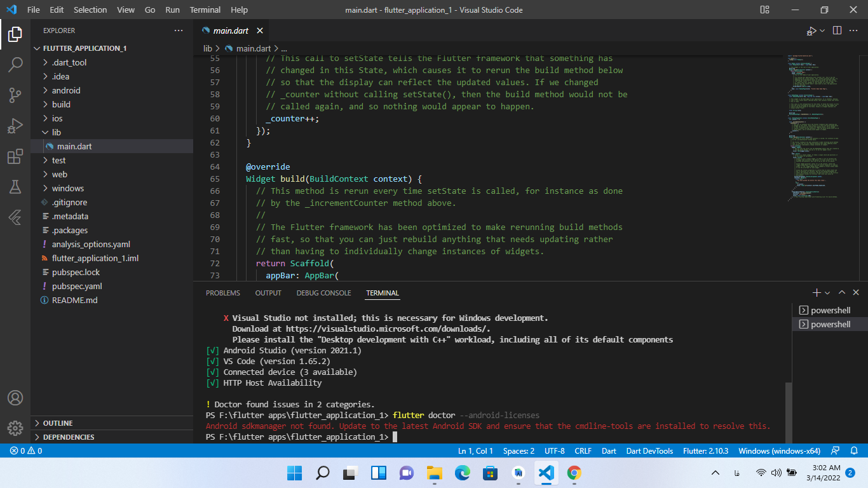Split the editor to the right
Screen dimensions: 868x488
pyautogui.click(x=837, y=30)
